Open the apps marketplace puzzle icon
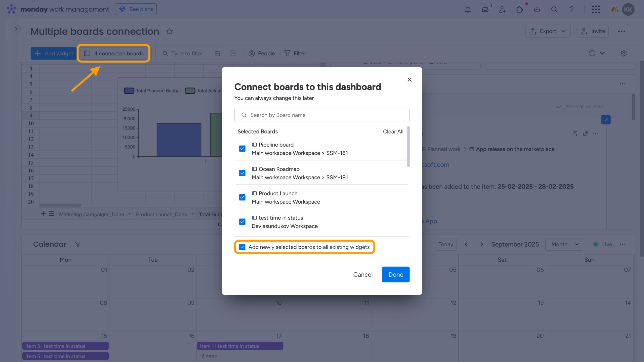Screen dimensions: 644x362 [520, 9]
